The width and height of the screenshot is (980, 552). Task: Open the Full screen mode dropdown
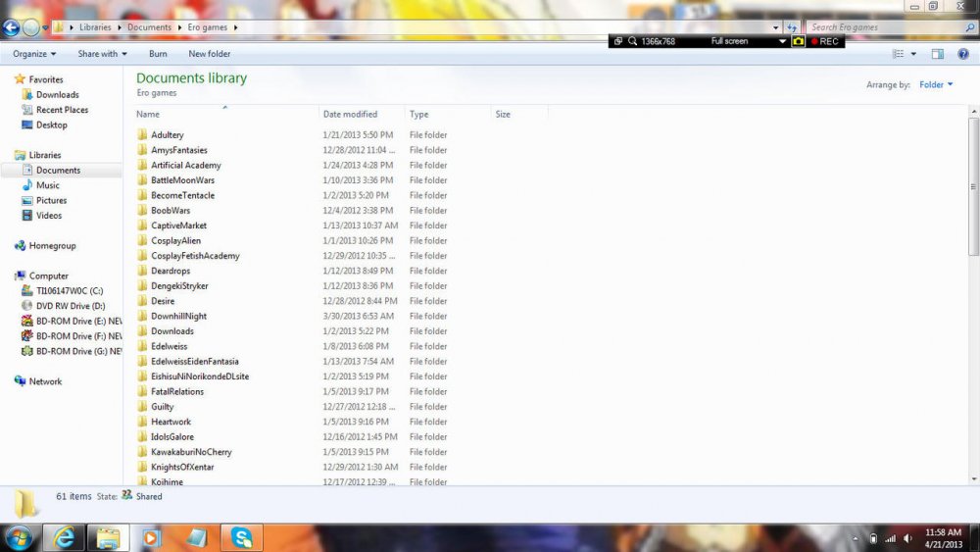point(782,41)
